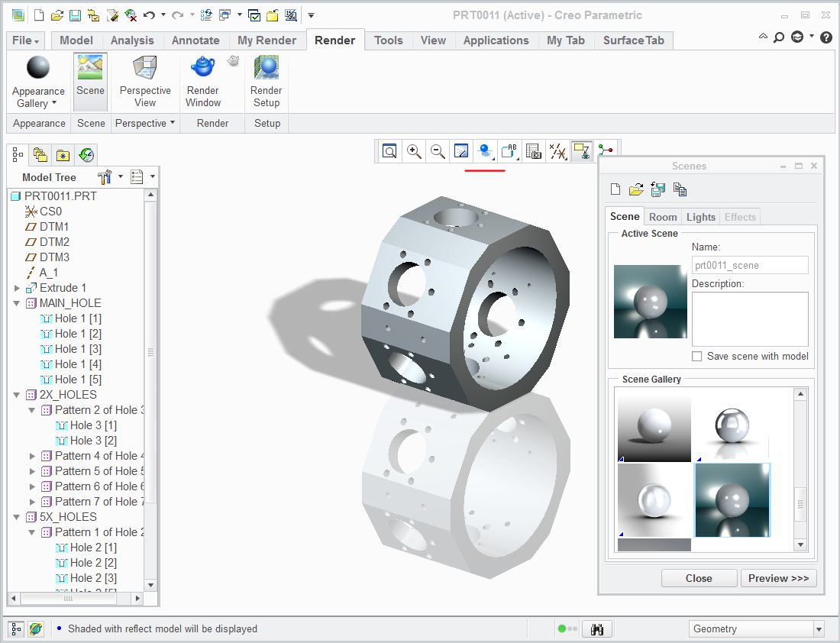The width and height of the screenshot is (840, 643).
Task: Toggle the annotation display icon
Action: tap(582, 152)
